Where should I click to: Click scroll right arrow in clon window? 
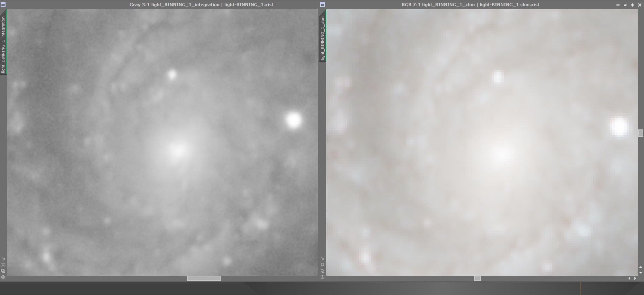635,278
